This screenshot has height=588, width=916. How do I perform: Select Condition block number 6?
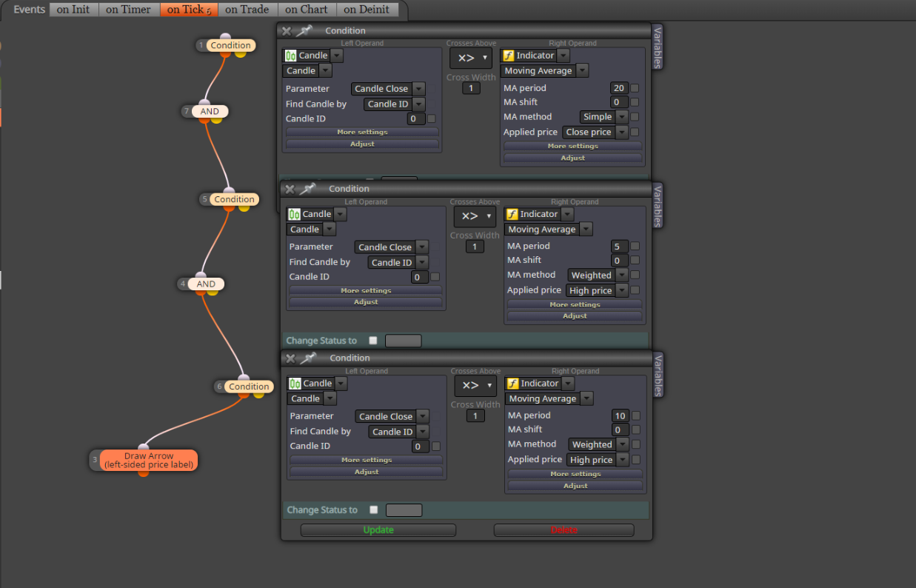coord(249,387)
